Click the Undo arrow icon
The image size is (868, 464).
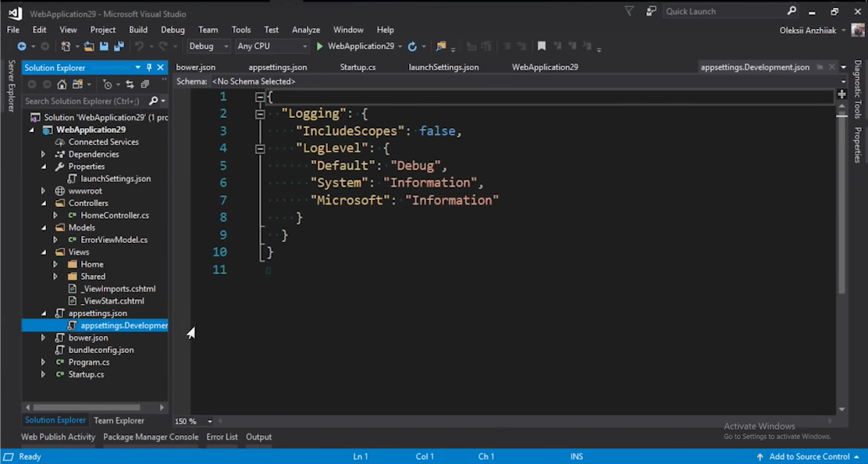(140, 47)
